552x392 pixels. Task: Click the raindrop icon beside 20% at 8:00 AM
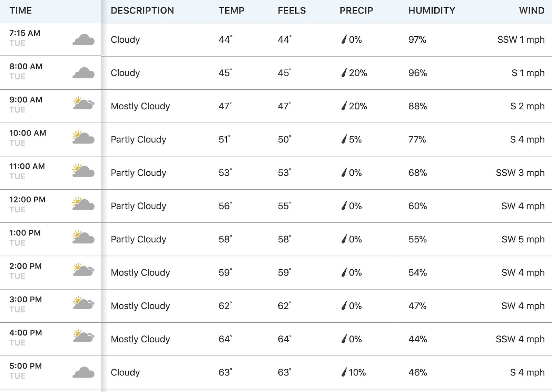344,73
